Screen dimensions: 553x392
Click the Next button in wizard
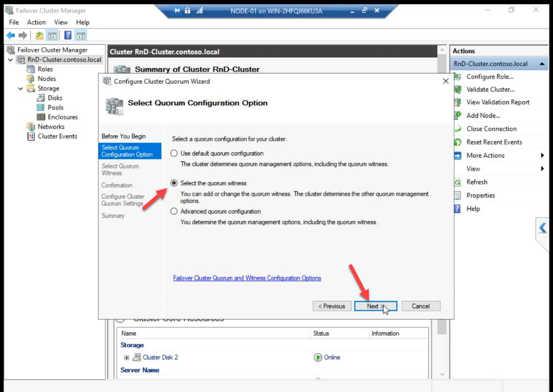coord(375,306)
